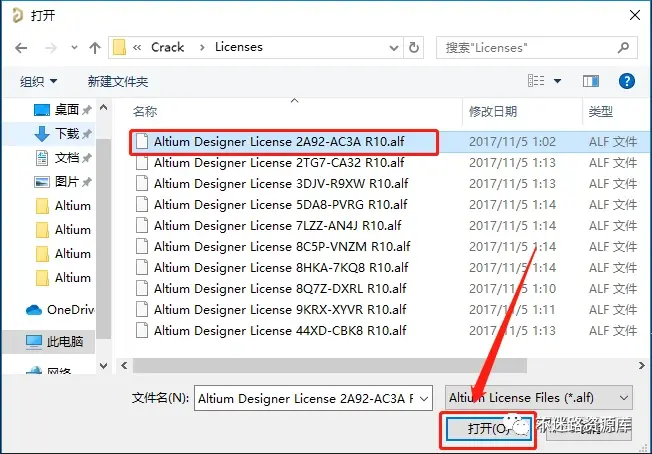Image resolution: width=652 pixels, height=454 pixels.
Task: Click file icon of 44XD-CBK8 license
Action: (142, 331)
